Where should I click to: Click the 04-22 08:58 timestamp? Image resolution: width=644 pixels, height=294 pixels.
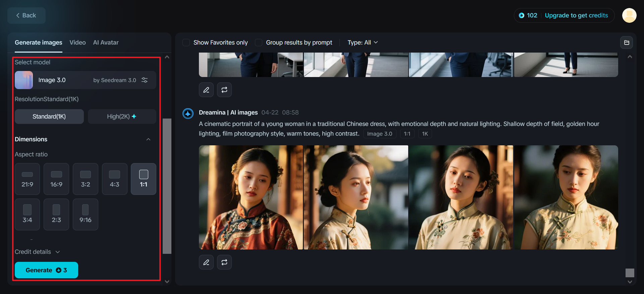(x=280, y=113)
